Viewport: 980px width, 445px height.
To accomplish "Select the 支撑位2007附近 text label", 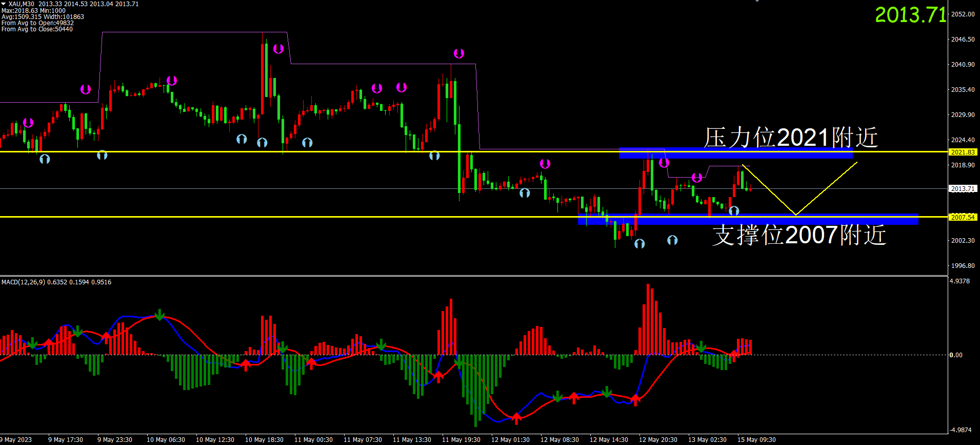I will pyautogui.click(x=799, y=235).
